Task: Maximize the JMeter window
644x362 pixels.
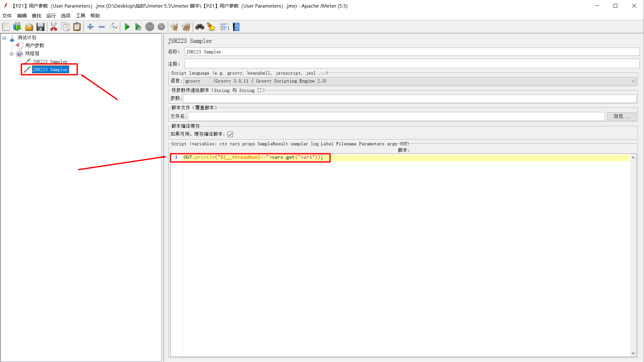Action: point(615,6)
